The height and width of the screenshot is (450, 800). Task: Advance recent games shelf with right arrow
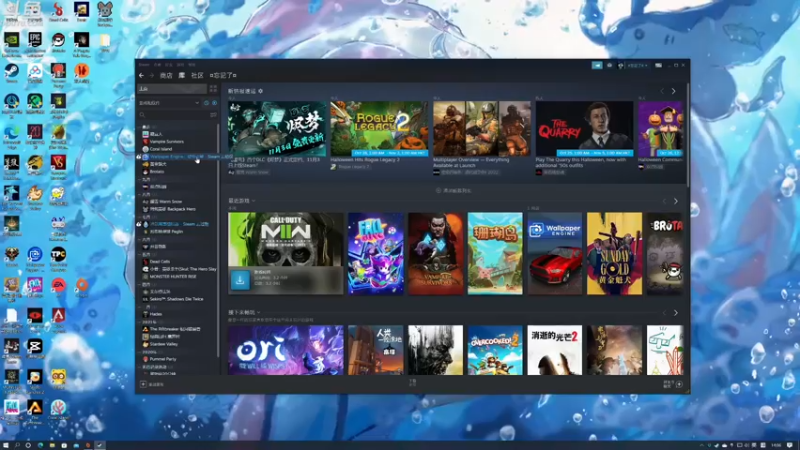676,202
